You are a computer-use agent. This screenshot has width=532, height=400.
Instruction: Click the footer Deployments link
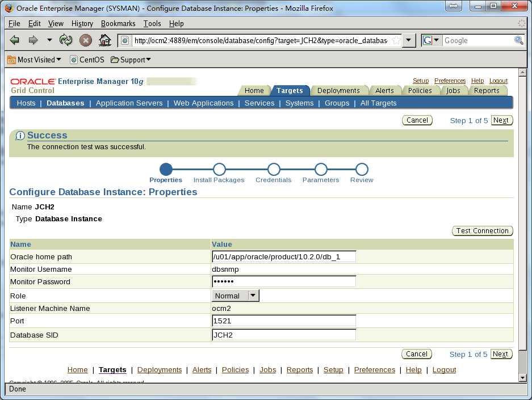click(160, 370)
